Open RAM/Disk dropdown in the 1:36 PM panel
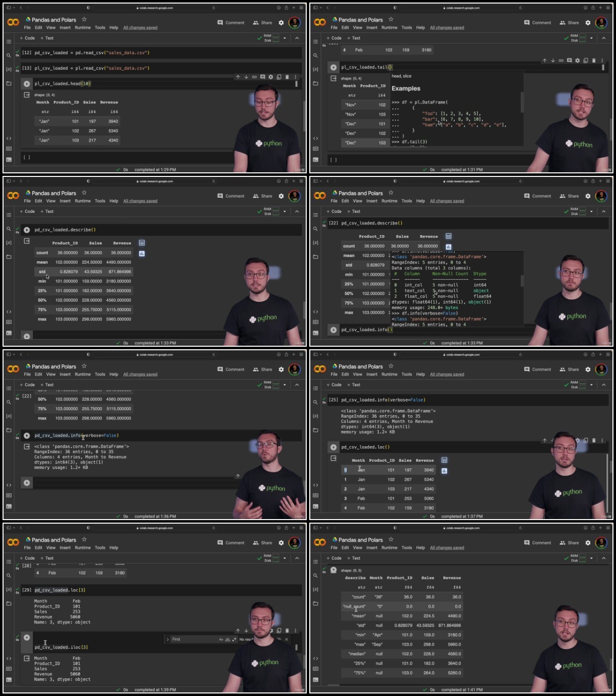The height and width of the screenshot is (696, 616). pos(284,385)
